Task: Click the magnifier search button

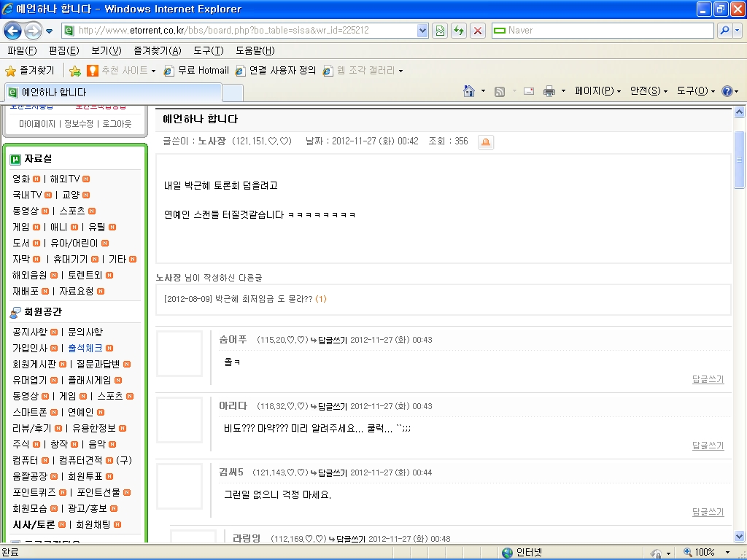Action: click(x=724, y=31)
